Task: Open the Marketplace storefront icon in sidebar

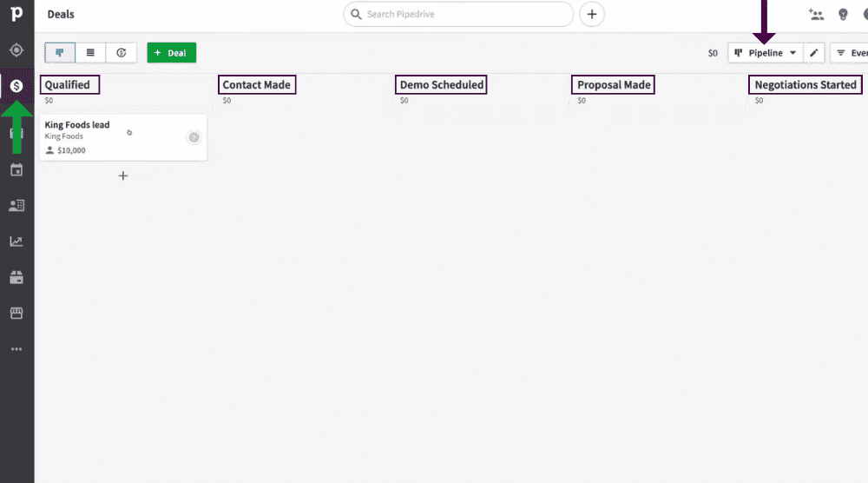Action: pyautogui.click(x=16, y=313)
